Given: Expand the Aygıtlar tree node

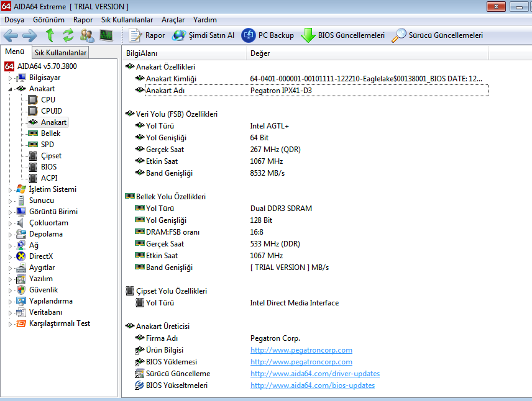Looking at the screenshot, I should click(x=10, y=268).
